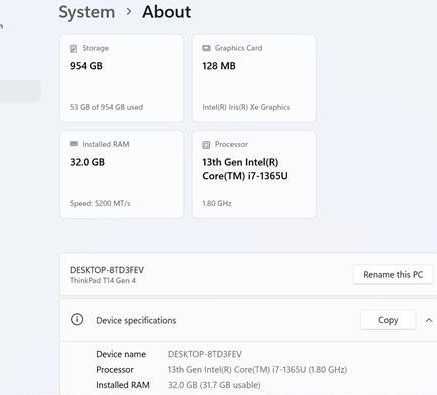This screenshot has height=395, width=437.
Task: Click the 'Device name' row label
Action: tap(121, 354)
